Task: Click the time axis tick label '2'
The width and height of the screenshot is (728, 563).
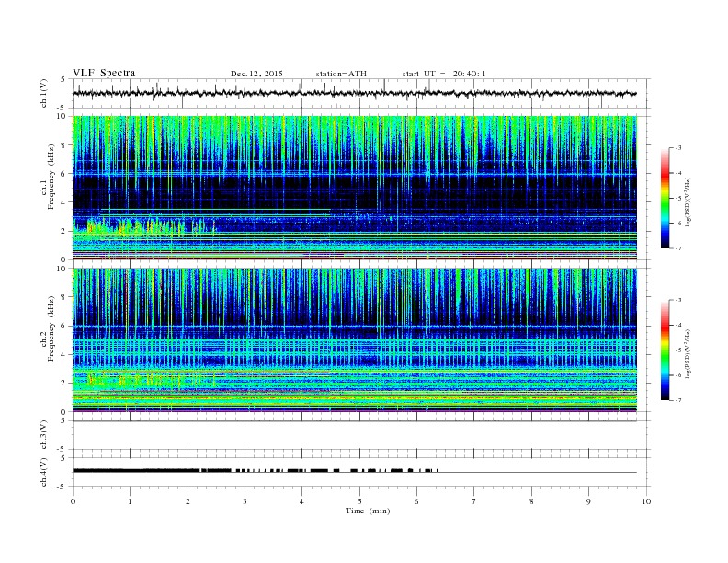Action: pyautogui.click(x=188, y=501)
